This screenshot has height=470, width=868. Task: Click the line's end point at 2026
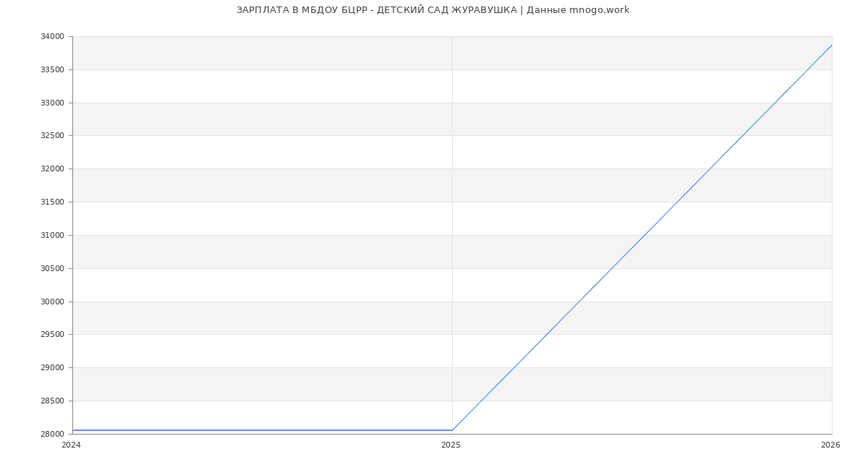tap(832, 45)
